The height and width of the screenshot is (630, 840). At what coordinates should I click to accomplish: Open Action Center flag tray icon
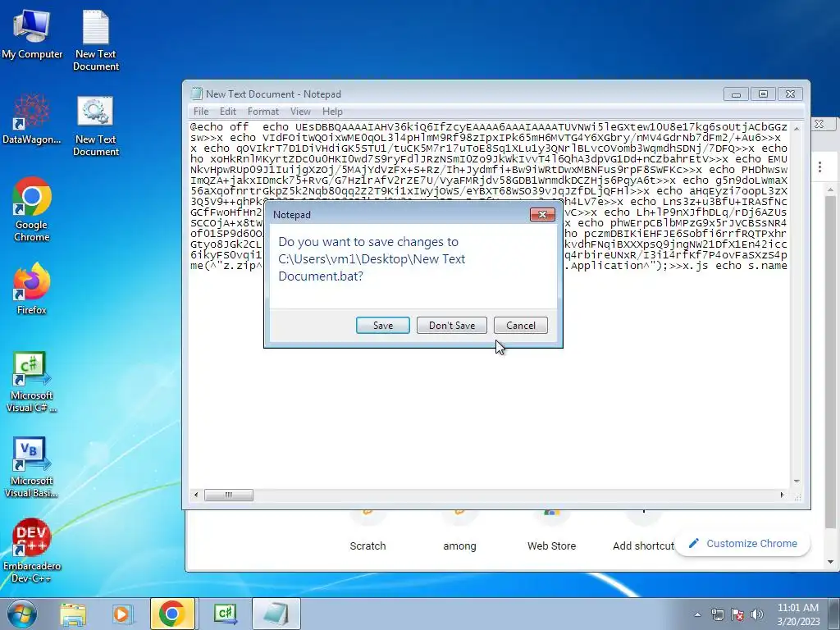click(x=737, y=614)
